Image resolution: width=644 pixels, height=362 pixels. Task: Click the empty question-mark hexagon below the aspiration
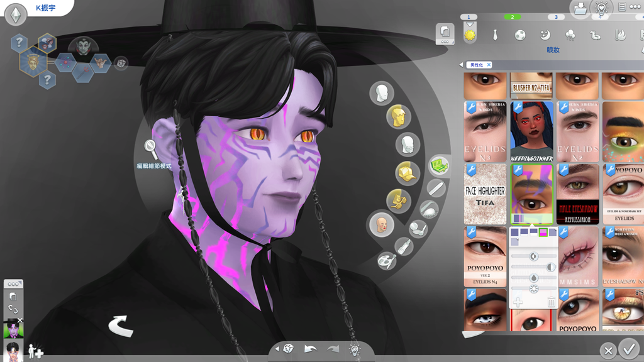point(47,80)
